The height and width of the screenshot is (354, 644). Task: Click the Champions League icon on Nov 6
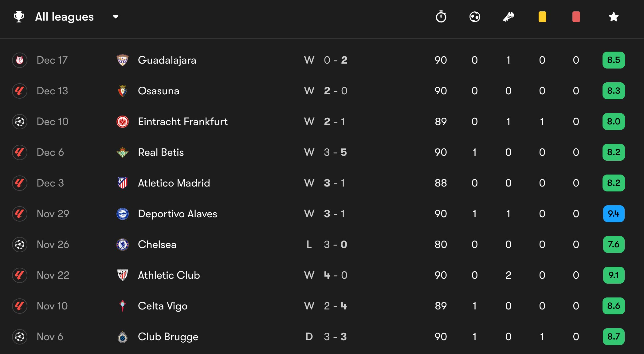tap(20, 337)
